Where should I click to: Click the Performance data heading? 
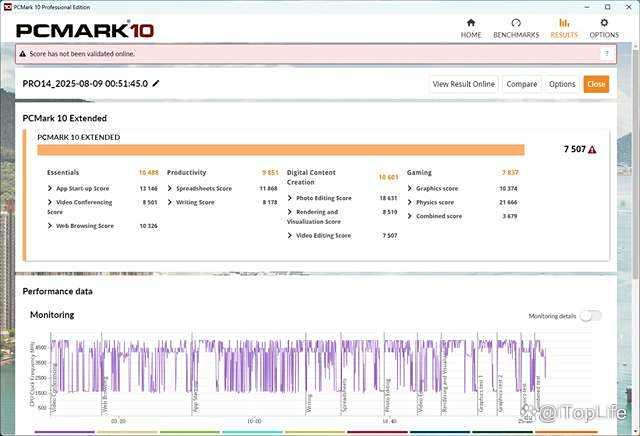[x=58, y=291]
